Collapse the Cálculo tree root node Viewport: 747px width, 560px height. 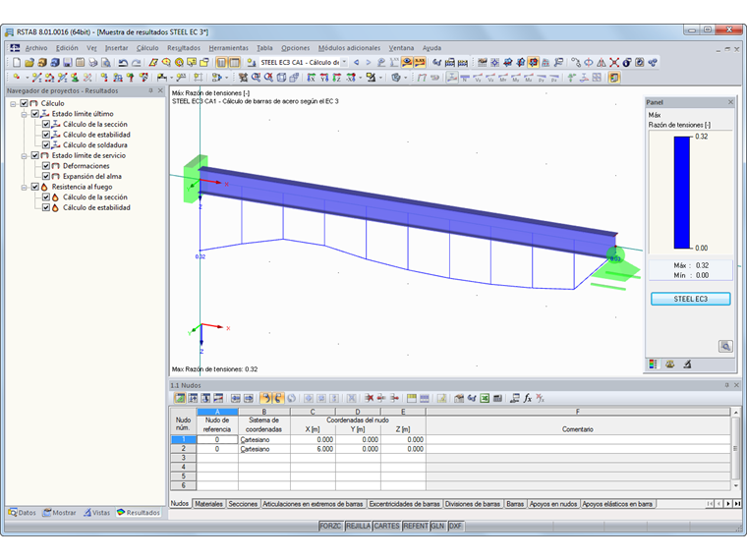(14, 103)
